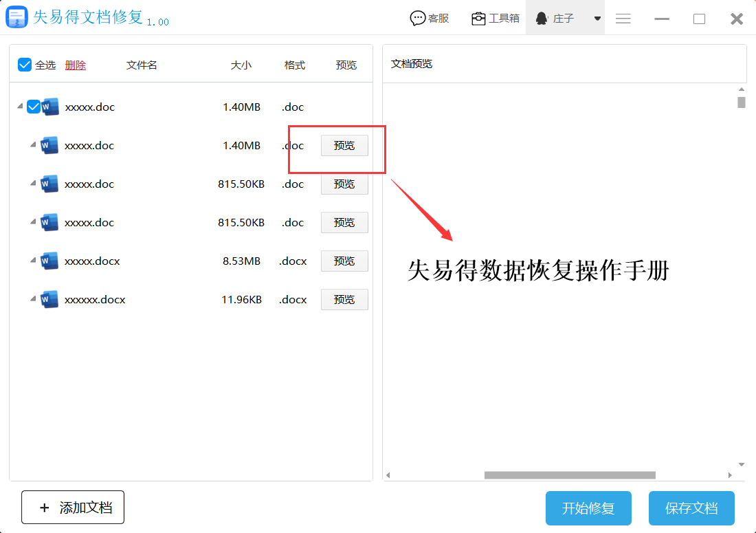
Task: Click the 11.96KB size value
Action: (x=241, y=300)
